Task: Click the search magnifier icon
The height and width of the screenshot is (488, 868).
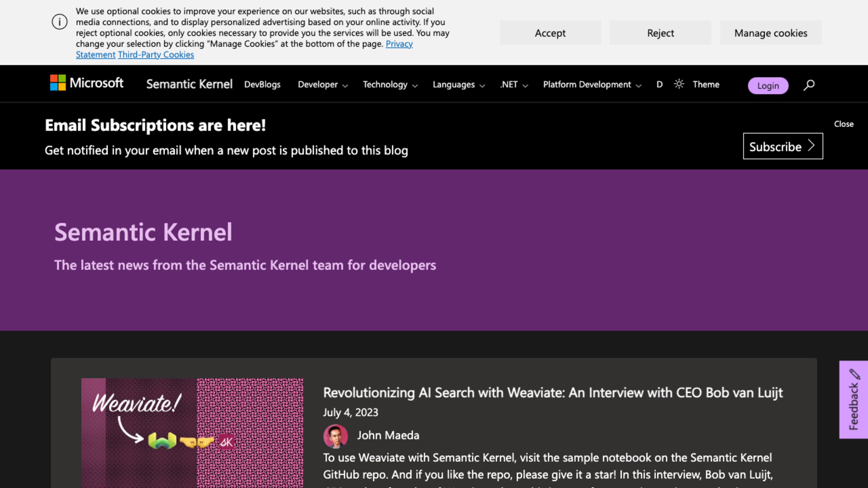Action: 810,85
